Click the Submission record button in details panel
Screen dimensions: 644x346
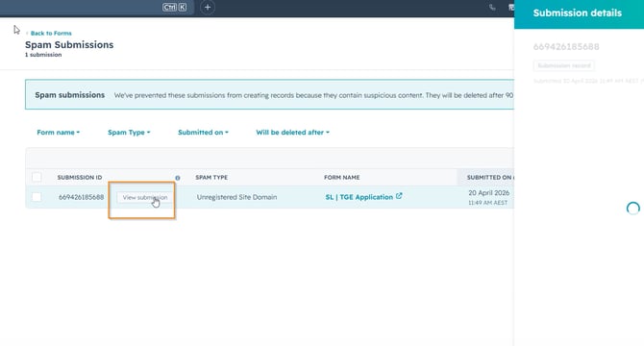pos(564,65)
